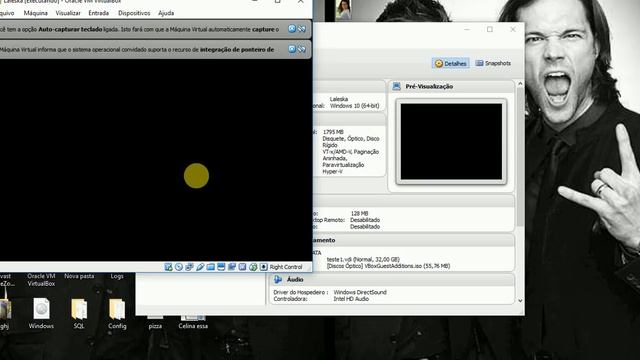Click don't-show-again icon on integração de ponteiro message
This screenshot has height=360, width=640.
point(302,49)
